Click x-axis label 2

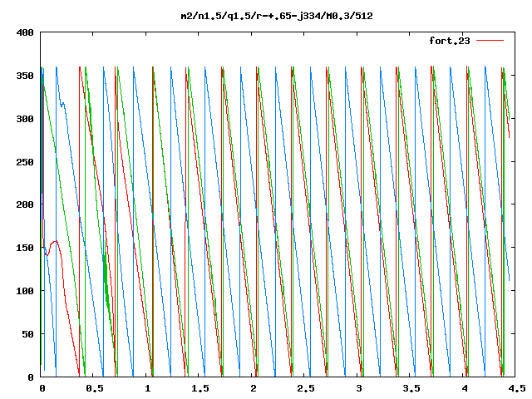coord(253,388)
